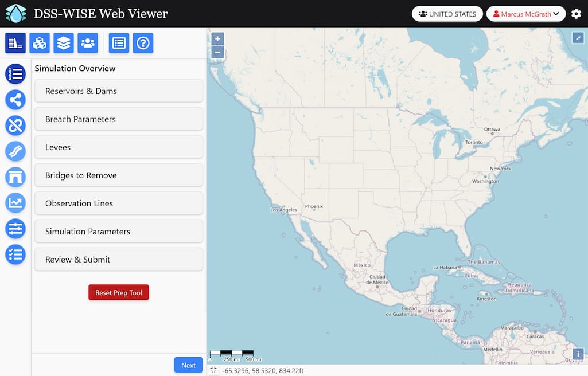Open the Breach Parameters section
The height and width of the screenshot is (376, 588).
[x=118, y=119]
